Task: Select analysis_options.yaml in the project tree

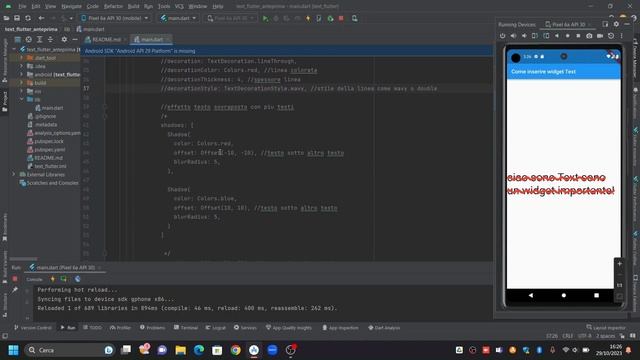Action: coord(54,133)
